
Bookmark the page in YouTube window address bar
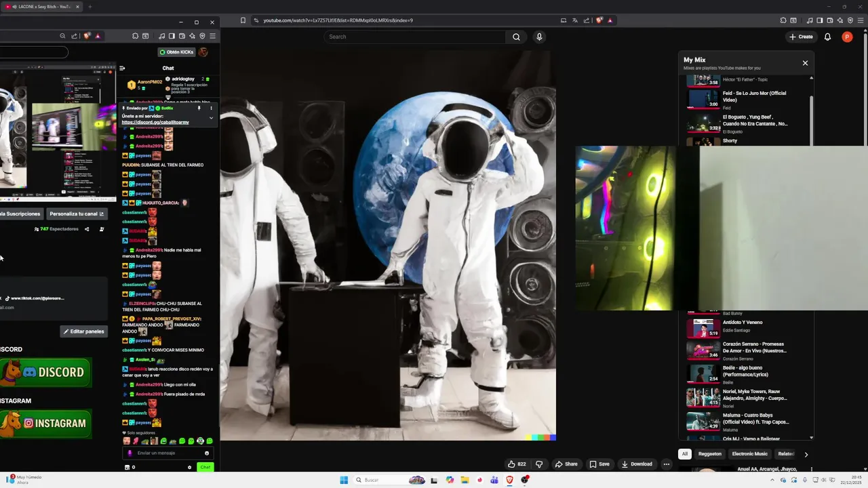tap(243, 20)
